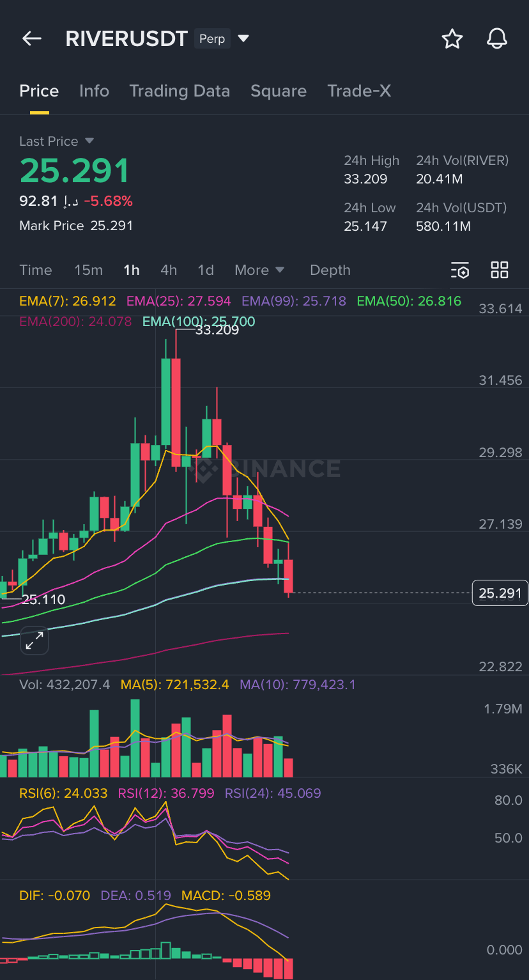Tap the EMA(200): 24.078 indicator label

75,322
